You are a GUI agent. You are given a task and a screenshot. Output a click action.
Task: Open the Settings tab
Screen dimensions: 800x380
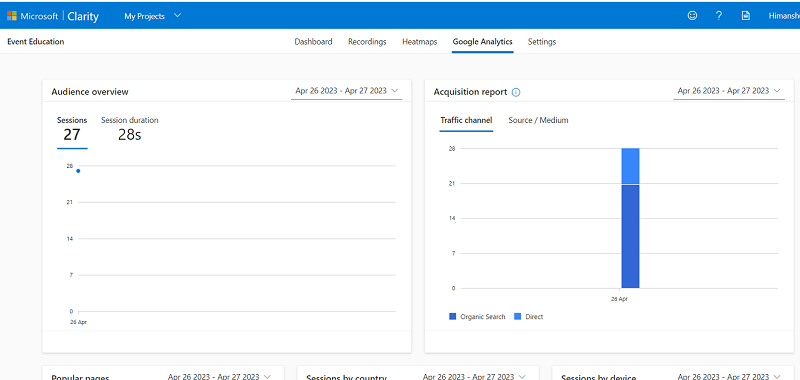(x=542, y=42)
